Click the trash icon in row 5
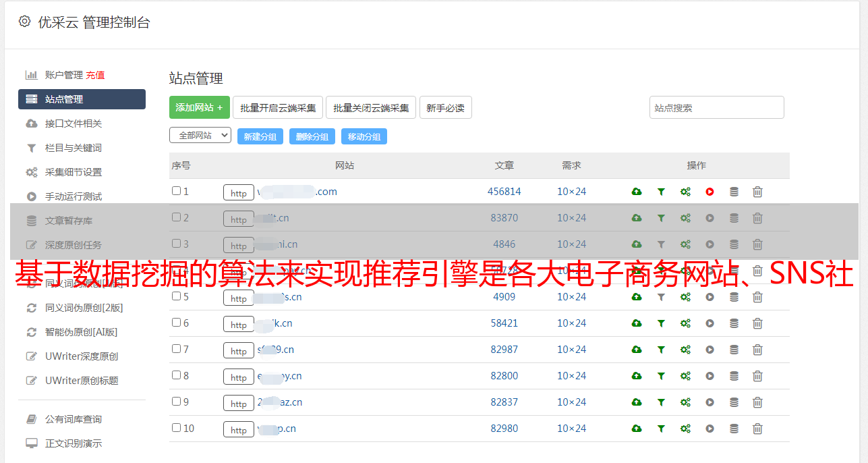The width and height of the screenshot is (868, 463). coord(757,297)
